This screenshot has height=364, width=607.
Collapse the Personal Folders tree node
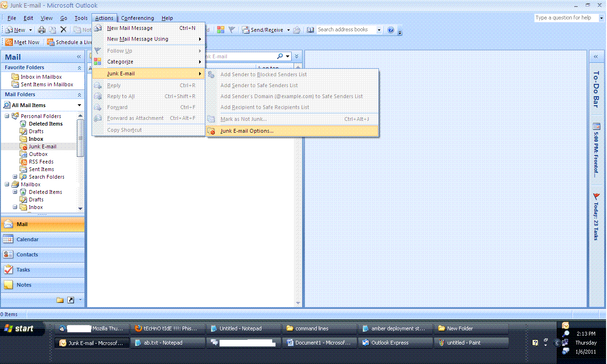7,116
